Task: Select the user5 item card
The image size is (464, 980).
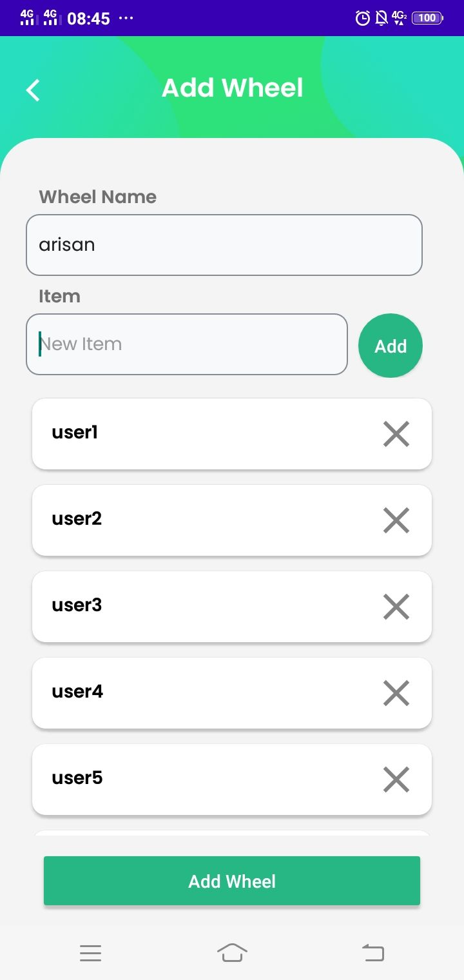Action: coord(193,779)
